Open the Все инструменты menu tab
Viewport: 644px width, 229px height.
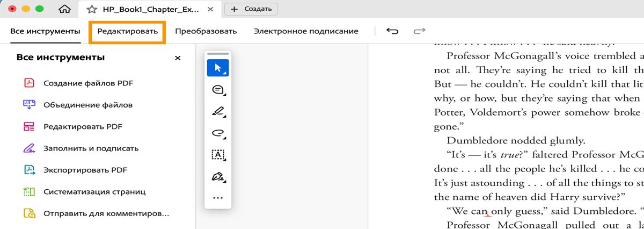click(x=45, y=31)
